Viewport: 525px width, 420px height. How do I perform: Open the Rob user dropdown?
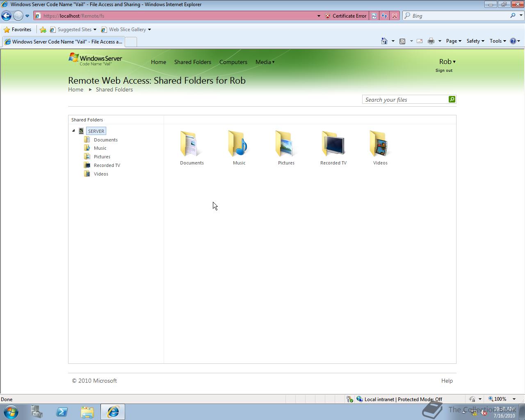pyautogui.click(x=447, y=62)
